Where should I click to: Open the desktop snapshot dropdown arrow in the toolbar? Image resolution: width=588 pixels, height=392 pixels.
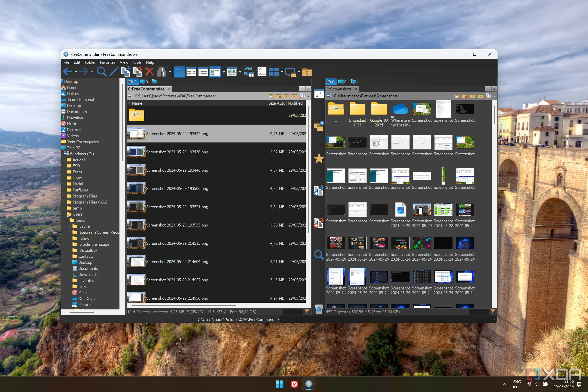coord(299,72)
